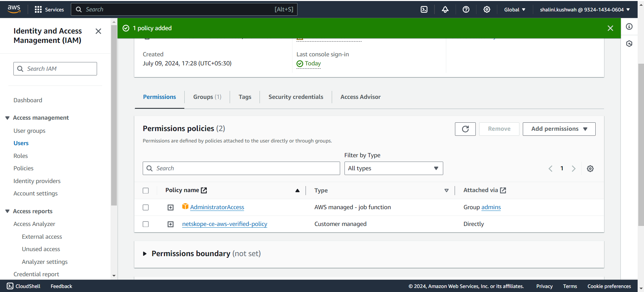Open the settings gear in top bar
Image resolution: width=644 pixels, height=292 pixels.
487,9
